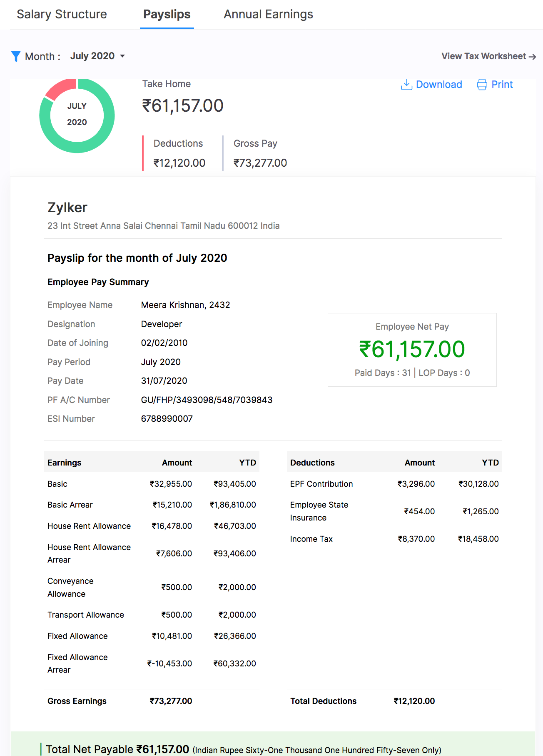
Task: Click the Take Home amount ₹61,157.00
Action: click(x=183, y=106)
